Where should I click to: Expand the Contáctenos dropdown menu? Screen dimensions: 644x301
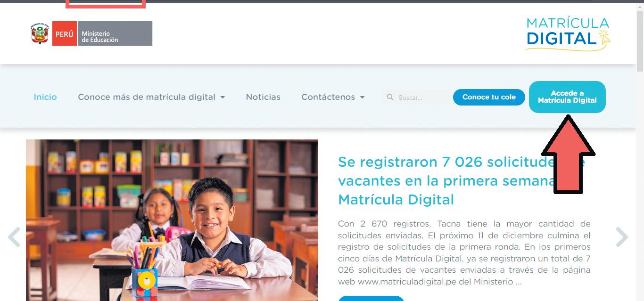click(x=333, y=97)
